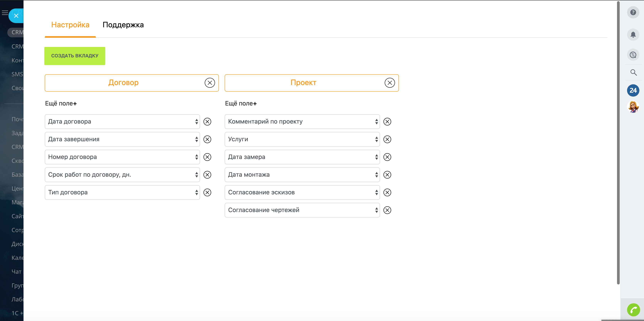The height and width of the screenshot is (321, 644).
Task: Open the Тип договора dropdown
Action: [x=122, y=192]
